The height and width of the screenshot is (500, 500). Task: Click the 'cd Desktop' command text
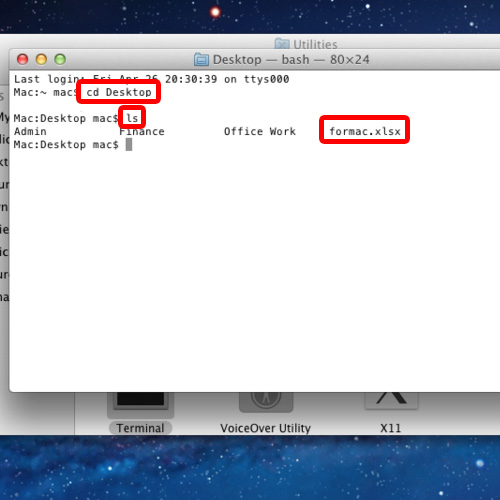(x=119, y=92)
